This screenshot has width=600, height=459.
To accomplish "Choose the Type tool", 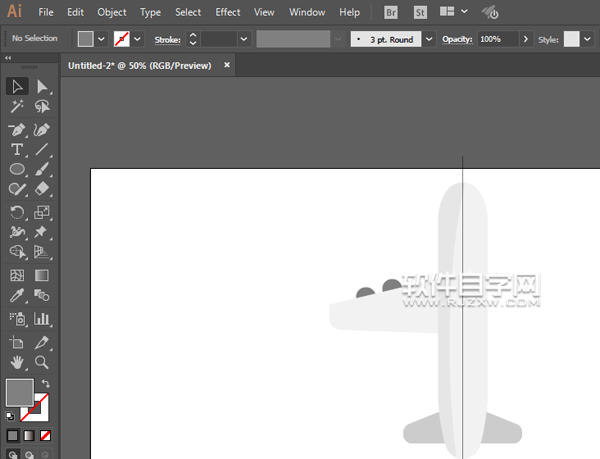I will (x=17, y=150).
